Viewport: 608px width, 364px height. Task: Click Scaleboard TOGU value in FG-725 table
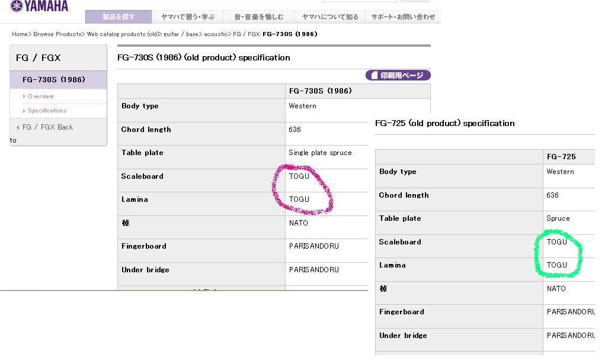557,243
